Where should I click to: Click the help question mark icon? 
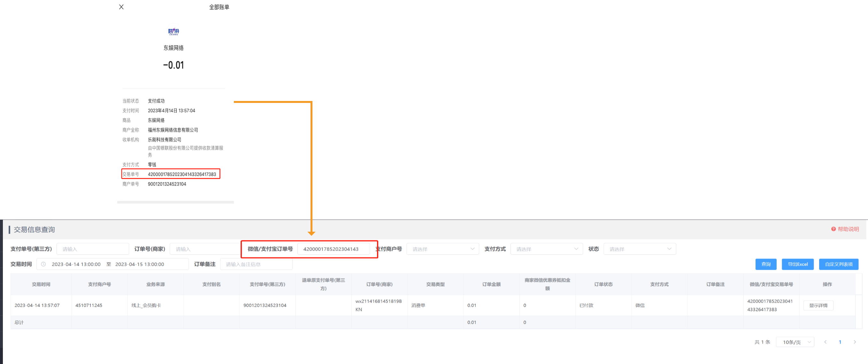833,229
